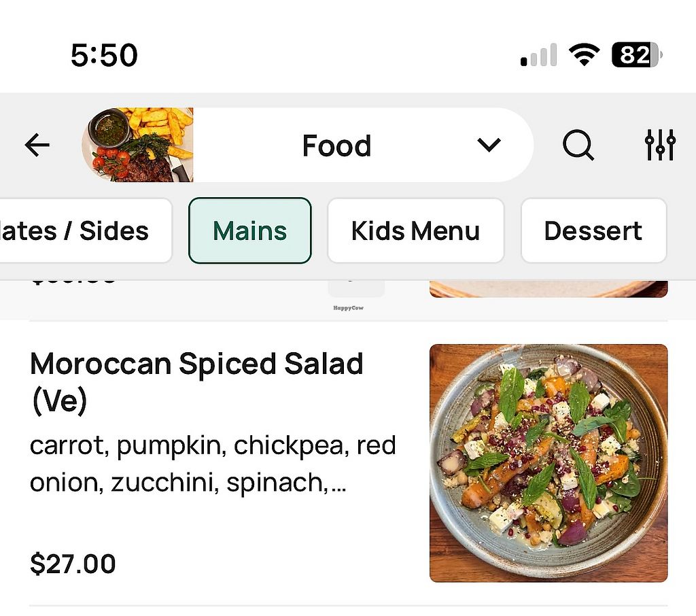Expand the Food menu chevron
This screenshot has width=696, height=616.
489,145
